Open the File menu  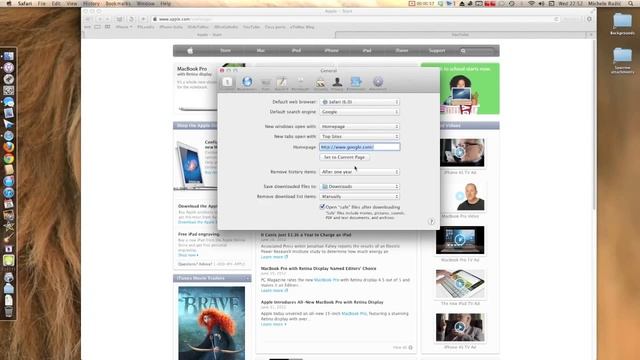[x=42, y=3]
